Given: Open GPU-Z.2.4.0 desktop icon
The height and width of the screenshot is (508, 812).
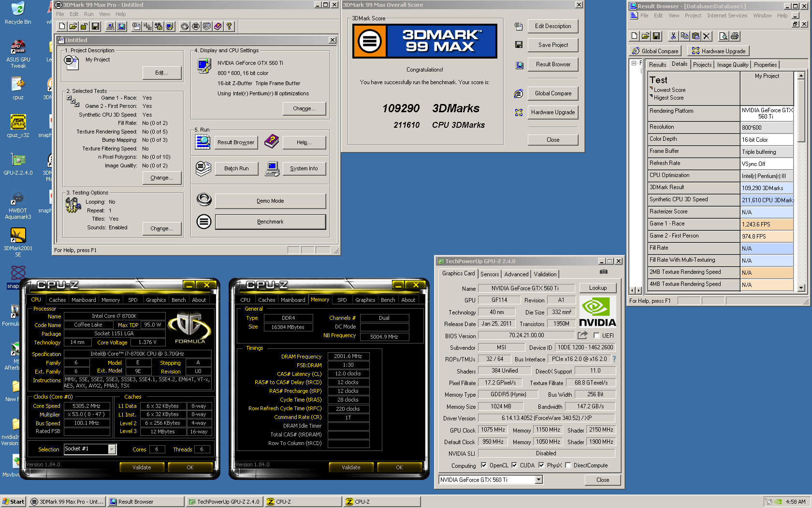Looking at the screenshot, I should (x=18, y=164).
